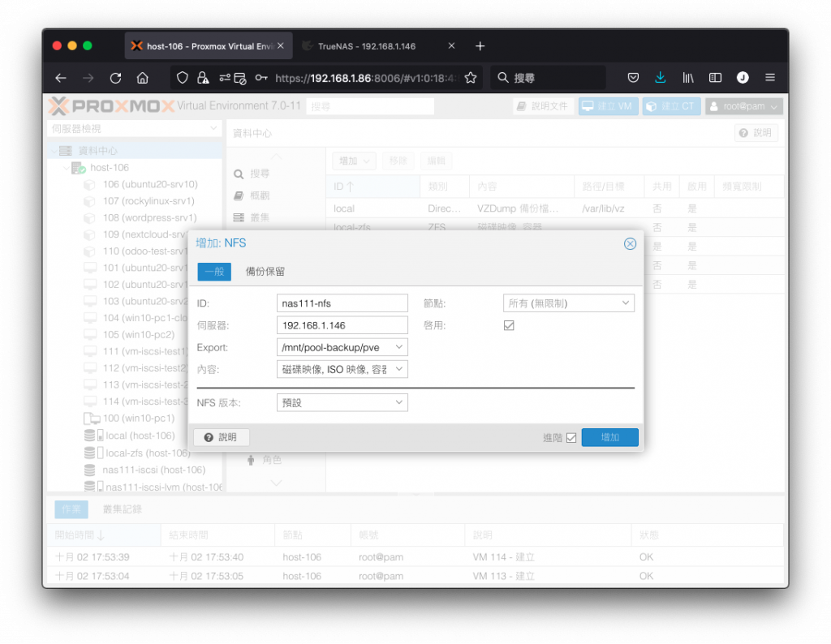Select VM 105 (win10-pc2)

pyautogui.click(x=138, y=335)
